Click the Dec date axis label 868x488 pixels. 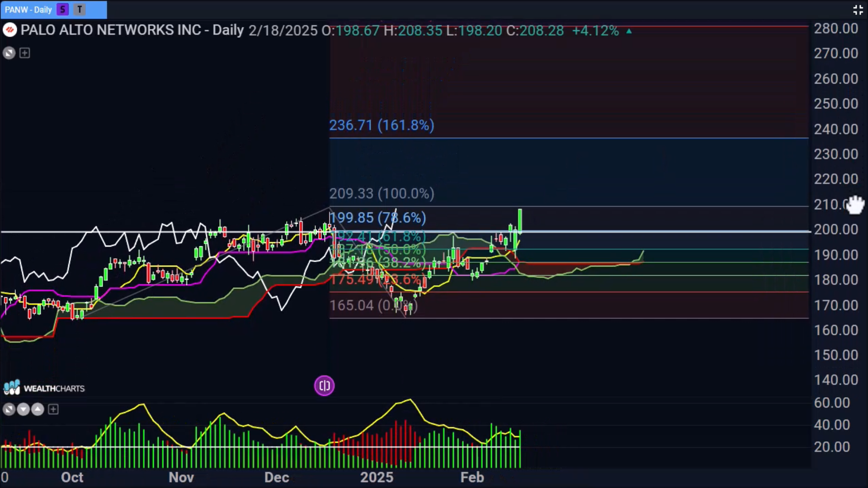(x=277, y=478)
